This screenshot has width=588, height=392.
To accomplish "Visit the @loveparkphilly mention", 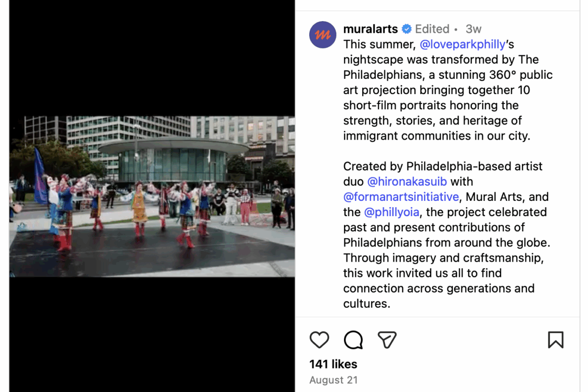I will point(463,44).
